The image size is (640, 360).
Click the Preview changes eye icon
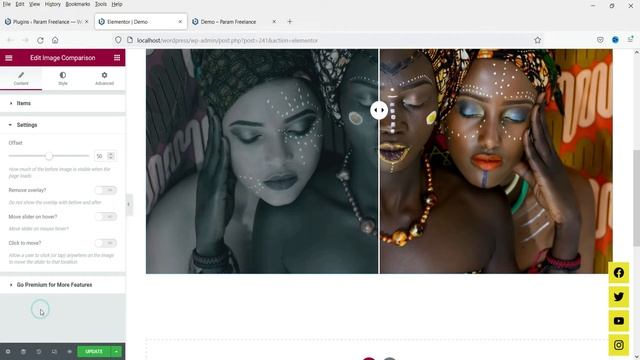pyautogui.click(x=70, y=351)
